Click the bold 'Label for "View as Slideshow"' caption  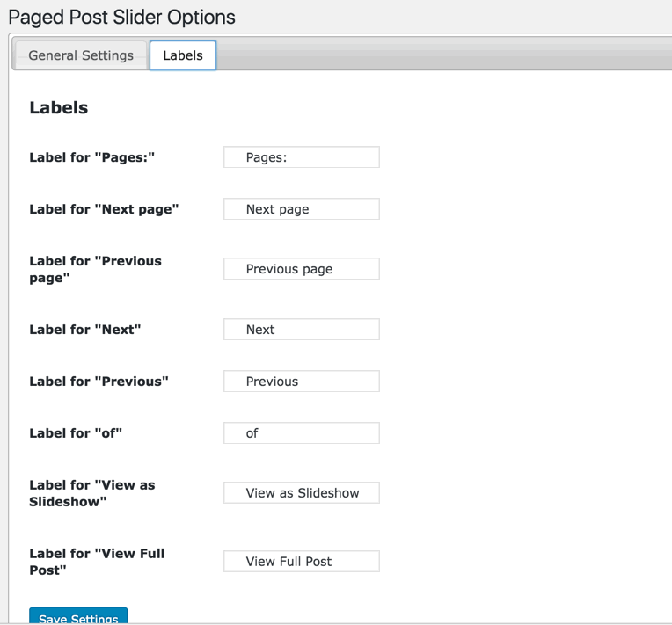point(91,493)
